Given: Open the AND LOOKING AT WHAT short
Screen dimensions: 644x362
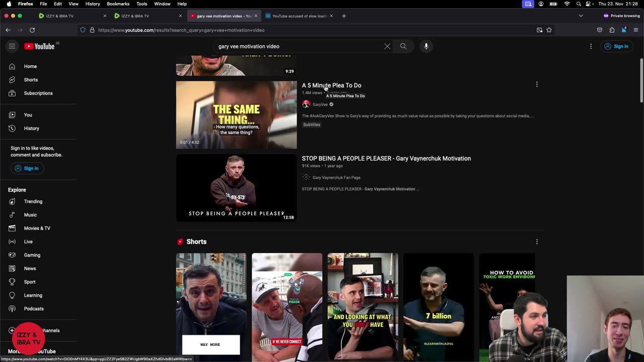Looking at the screenshot, I should [x=363, y=307].
